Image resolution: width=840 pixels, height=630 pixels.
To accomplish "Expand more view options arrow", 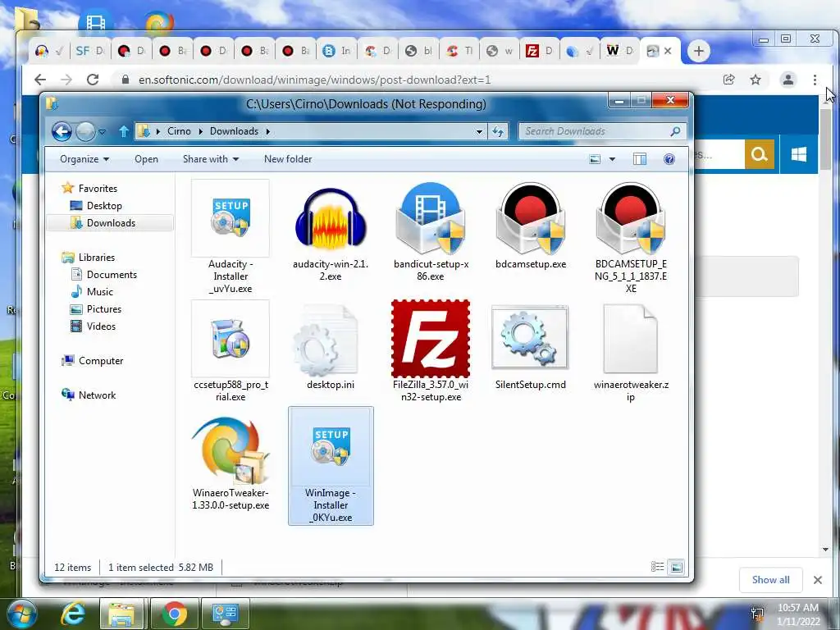I will click(612, 159).
